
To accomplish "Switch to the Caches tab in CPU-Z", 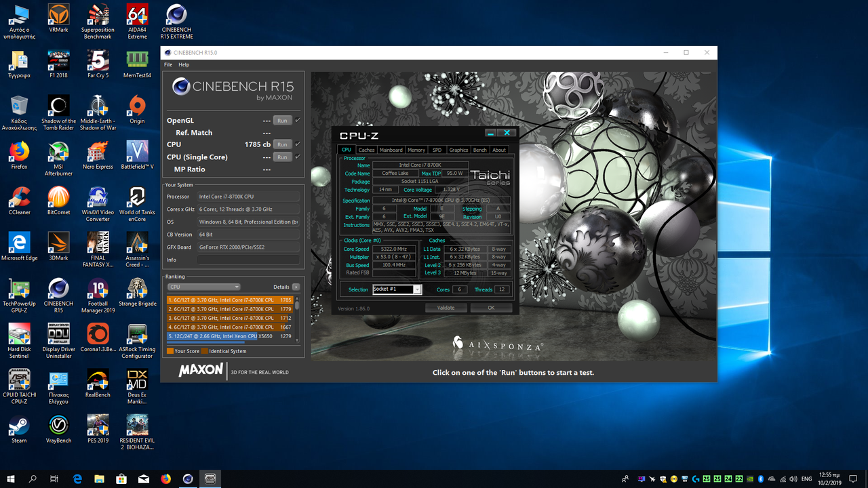I will [x=366, y=150].
